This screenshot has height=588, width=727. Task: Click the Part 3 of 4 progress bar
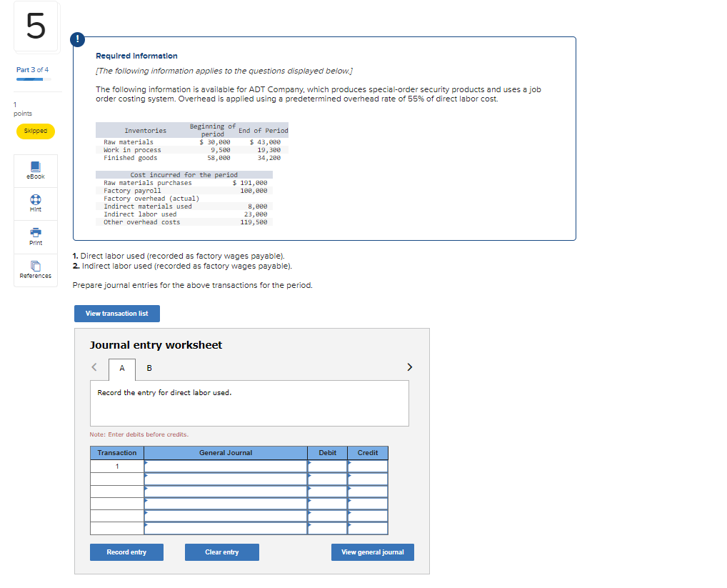tap(34, 79)
